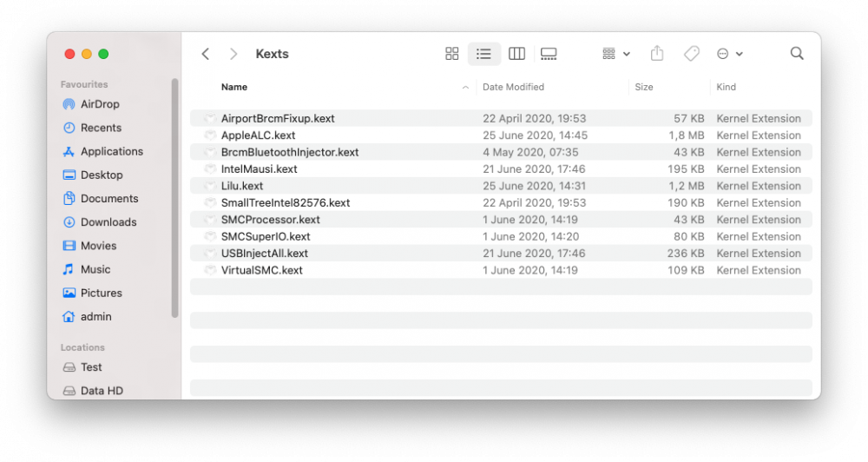Sort by the Size column header
868x462 pixels.
(x=644, y=87)
